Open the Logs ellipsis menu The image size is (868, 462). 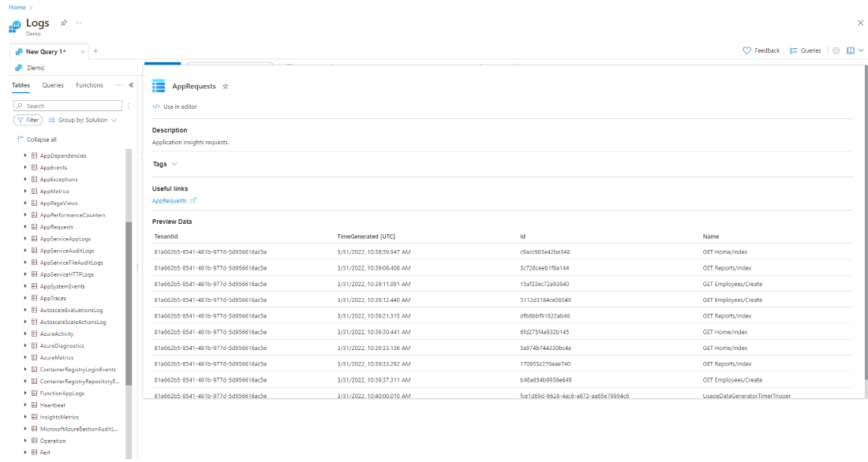pyautogui.click(x=79, y=23)
